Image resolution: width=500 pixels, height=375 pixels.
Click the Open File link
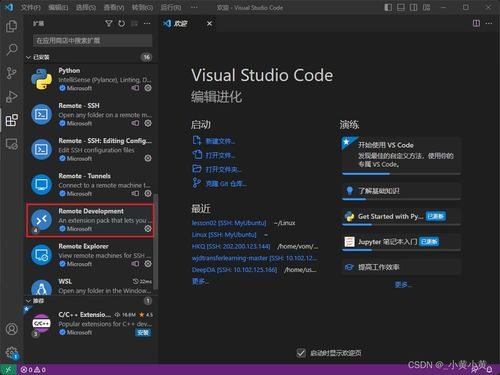[220, 155]
